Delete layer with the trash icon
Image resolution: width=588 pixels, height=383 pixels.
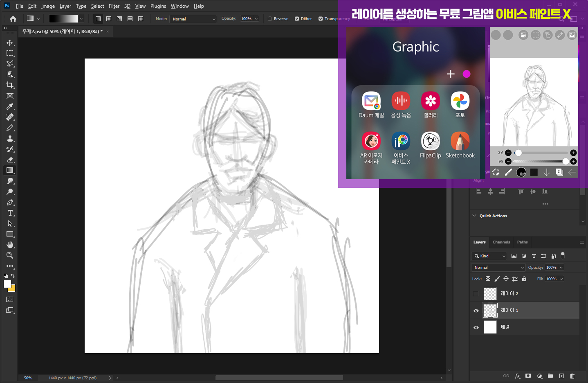point(572,376)
